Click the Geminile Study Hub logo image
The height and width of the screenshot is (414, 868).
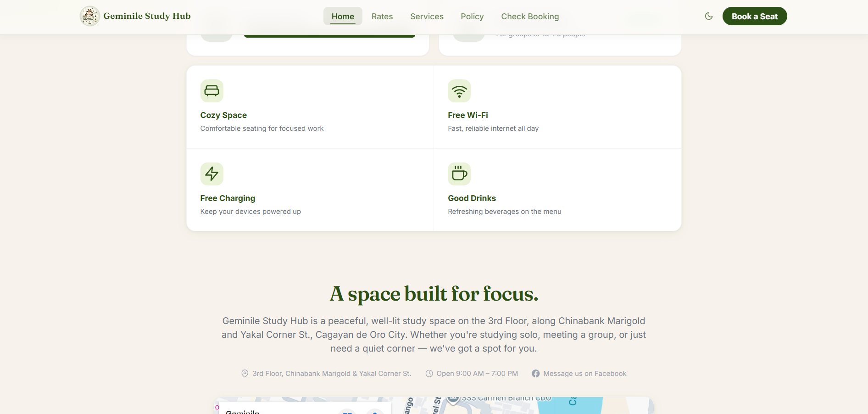(x=90, y=16)
